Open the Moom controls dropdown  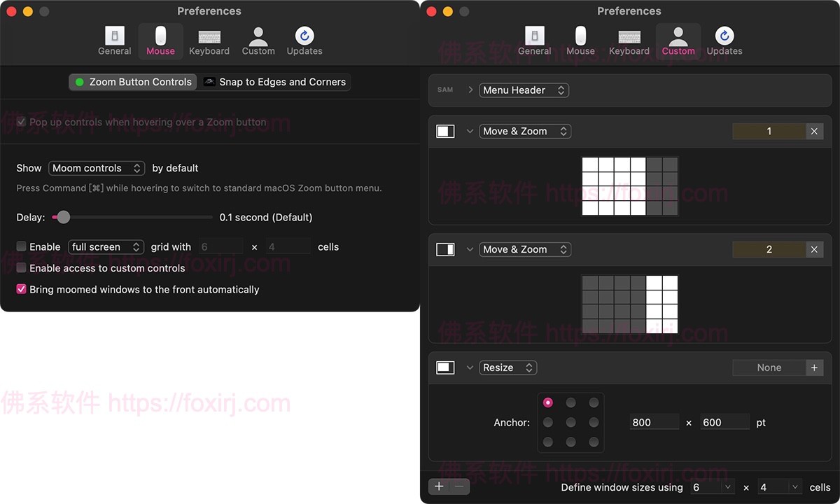click(97, 168)
